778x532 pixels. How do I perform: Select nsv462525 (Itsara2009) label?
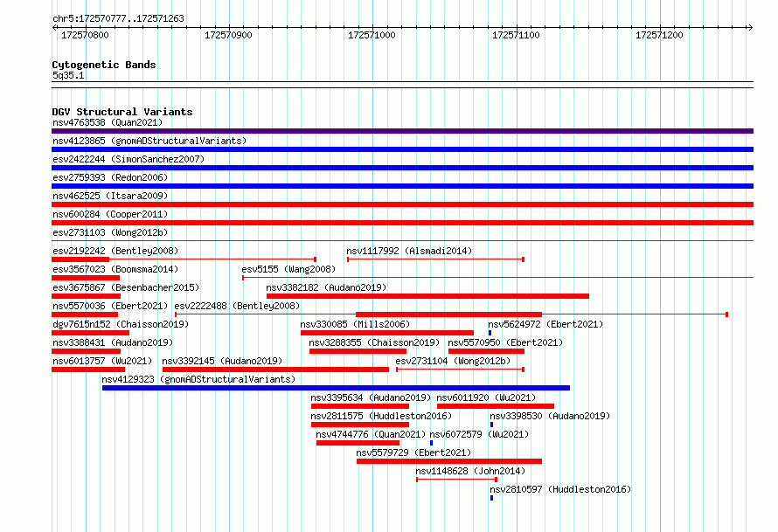pyautogui.click(x=110, y=196)
